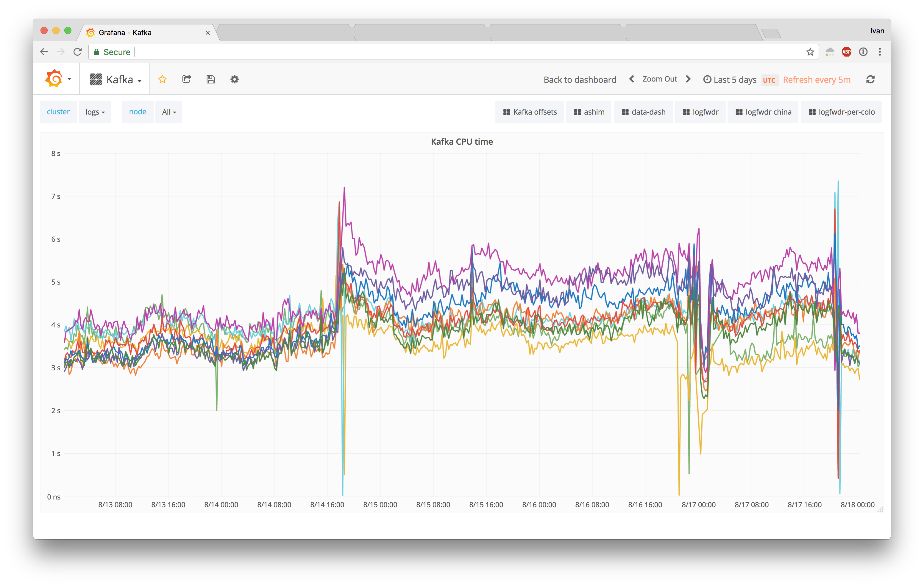Viewport: 924px width, 587px height.
Task: Click the browser forward arrow
Action: [x=61, y=52]
